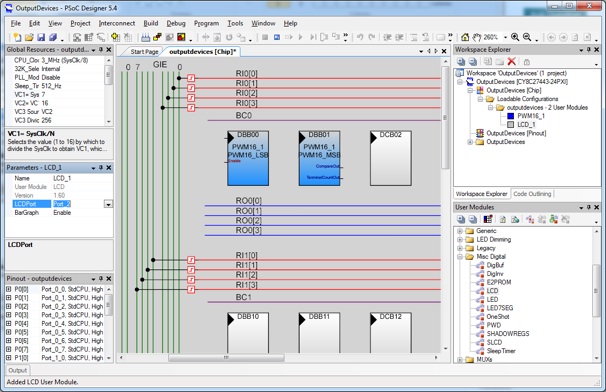Image resolution: width=606 pixels, height=392 pixels.
Task: Click the Zoom In magnifier
Action: 515,37
